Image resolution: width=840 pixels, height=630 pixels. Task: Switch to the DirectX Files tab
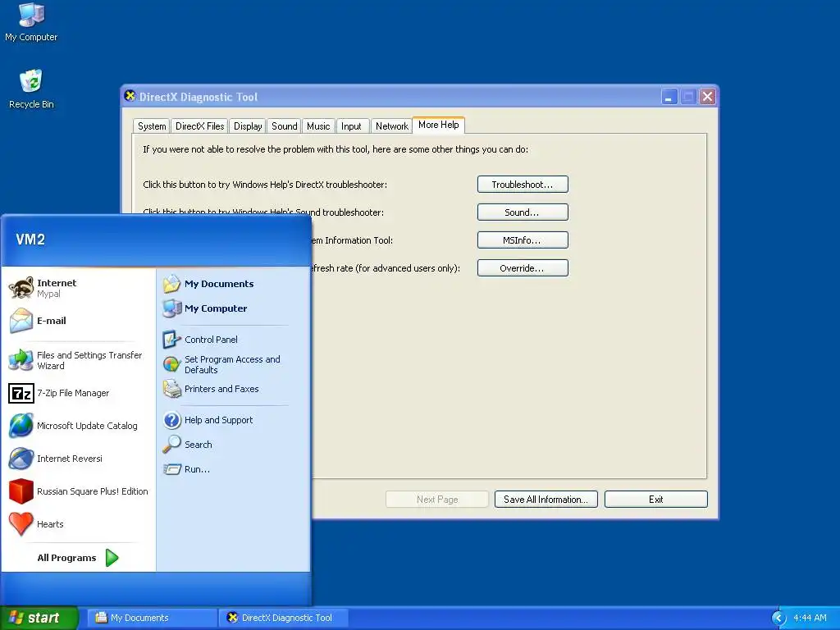pyautogui.click(x=200, y=126)
